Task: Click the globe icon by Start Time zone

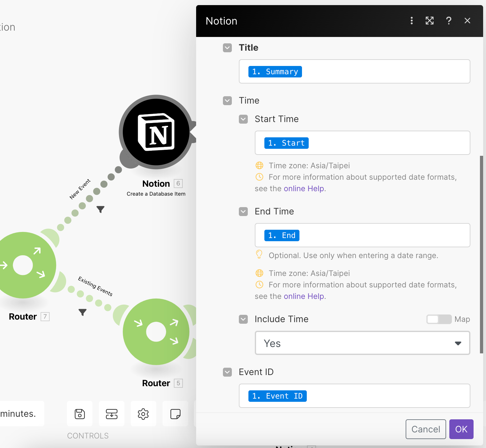Action: 260,166
